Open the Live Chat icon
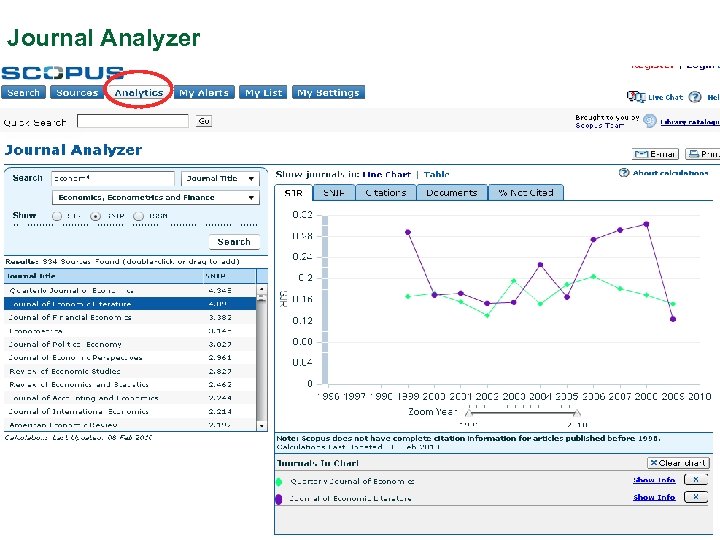The width and height of the screenshot is (720, 540). coord(636,97)
